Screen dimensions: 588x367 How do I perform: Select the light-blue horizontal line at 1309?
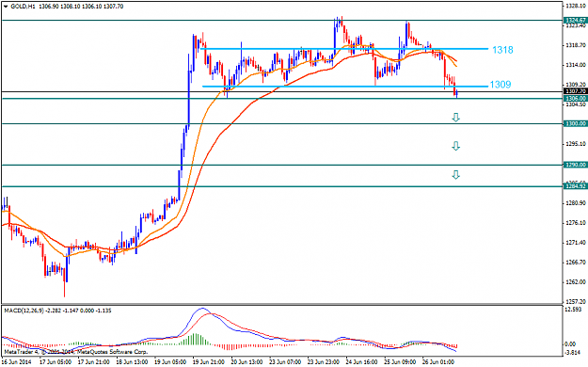(x=345, y=87)
